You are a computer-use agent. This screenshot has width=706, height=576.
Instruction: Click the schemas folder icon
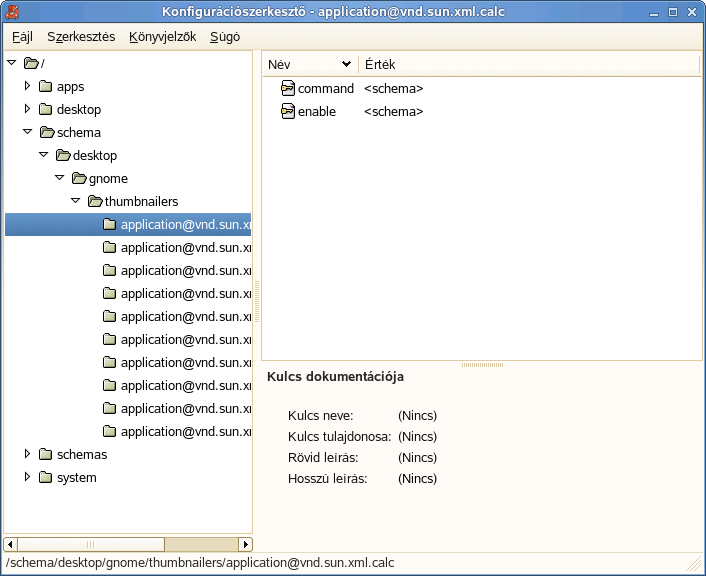[45, 454]
